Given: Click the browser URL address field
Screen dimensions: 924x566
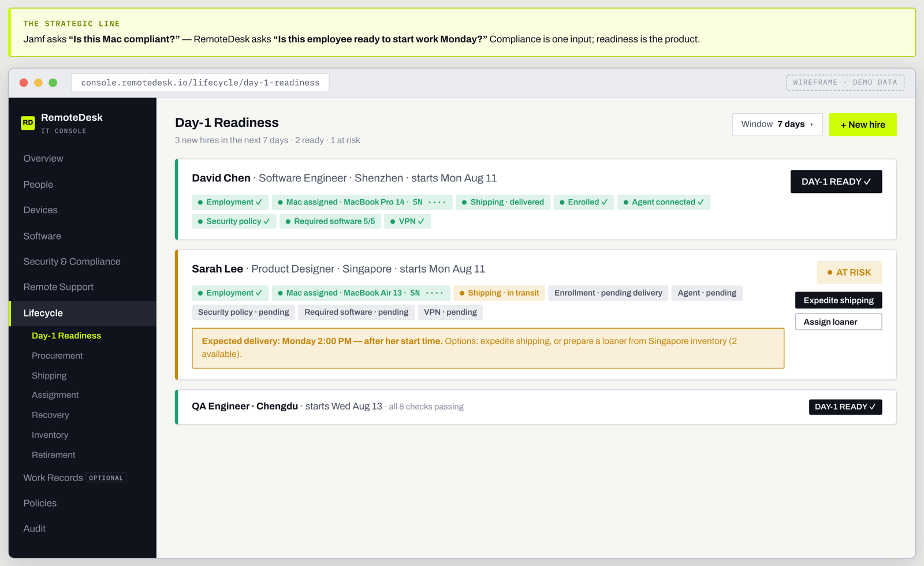Looking at the screenshot, I should [x=200, y=83].
